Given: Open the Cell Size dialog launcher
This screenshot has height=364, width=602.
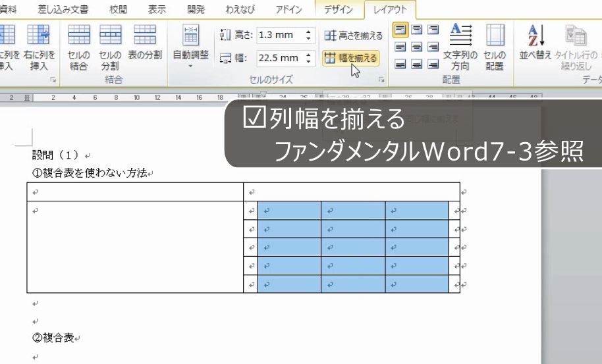Looking at the screenshot, I should coord(381,80).
